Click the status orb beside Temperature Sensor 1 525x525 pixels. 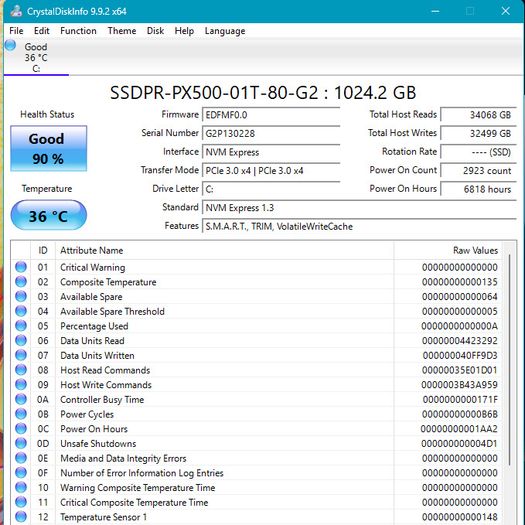(21, 517)
